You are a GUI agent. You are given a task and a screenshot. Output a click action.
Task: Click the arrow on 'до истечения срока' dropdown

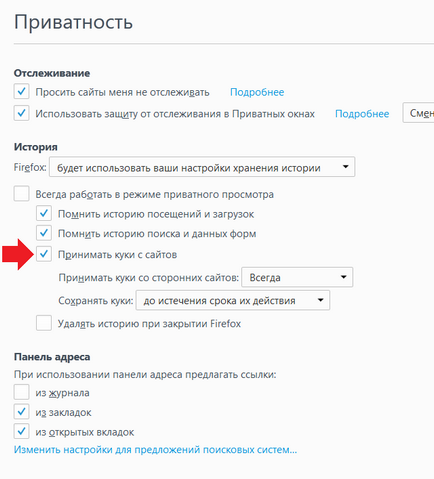coord(320,300)
